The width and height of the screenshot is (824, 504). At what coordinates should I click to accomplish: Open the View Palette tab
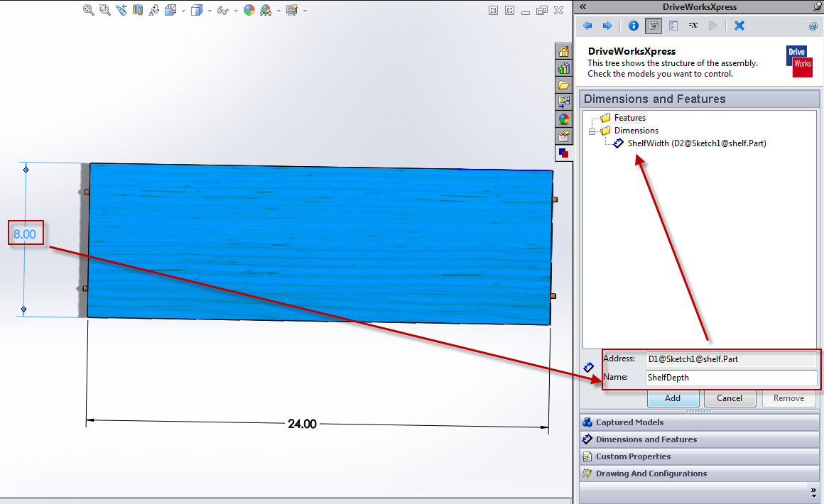[564, 102]
